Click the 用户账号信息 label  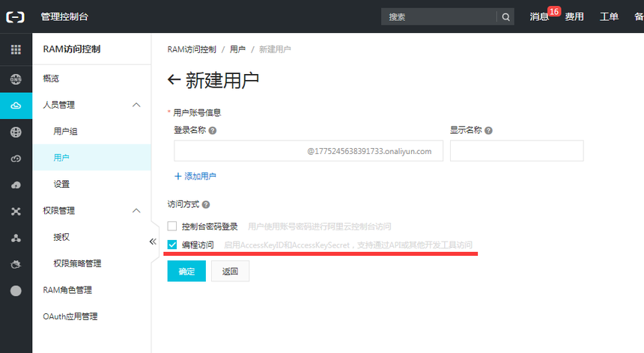(197, 112)
